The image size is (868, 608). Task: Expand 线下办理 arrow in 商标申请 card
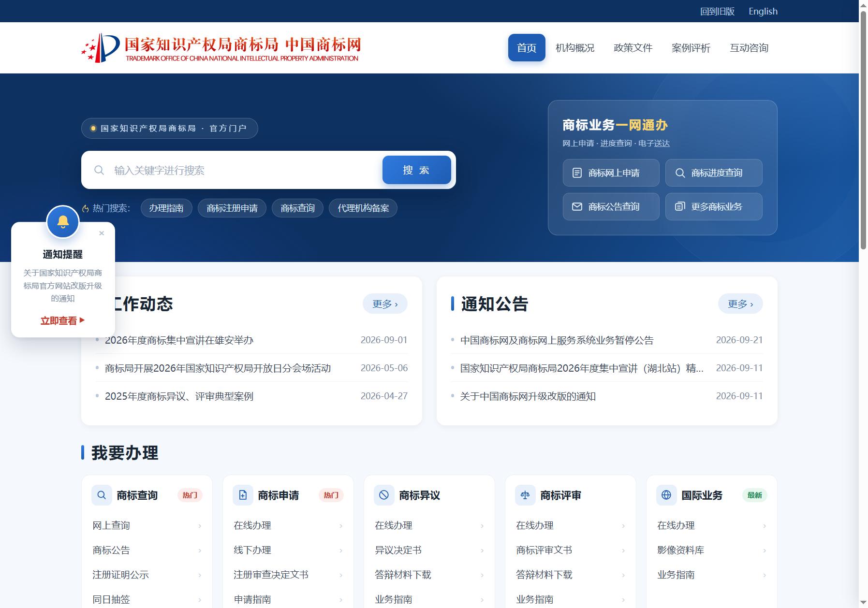point(341,550)
